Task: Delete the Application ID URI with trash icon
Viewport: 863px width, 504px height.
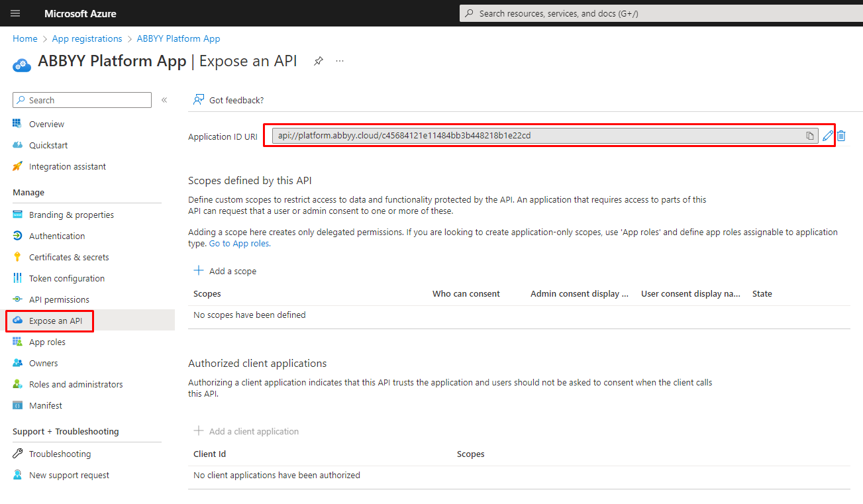Action: tap(841, 135)
